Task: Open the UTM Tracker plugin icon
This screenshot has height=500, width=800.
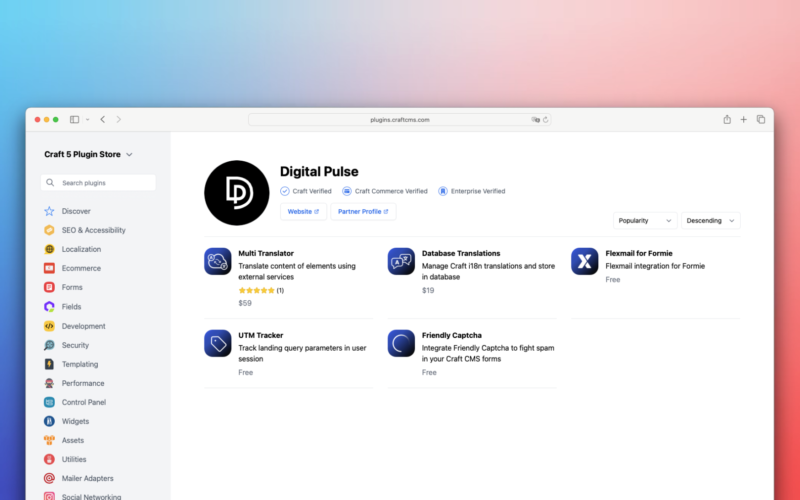Action: 218,343
